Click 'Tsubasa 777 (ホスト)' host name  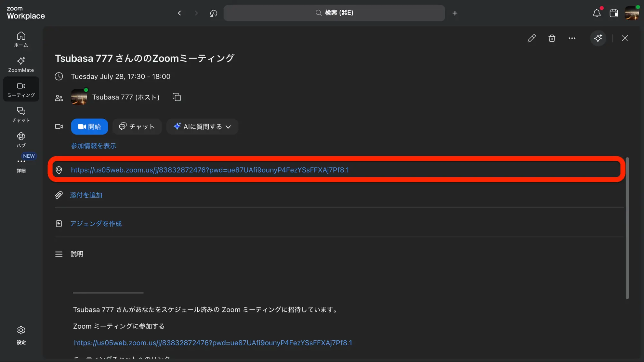(x=126, y=97)
